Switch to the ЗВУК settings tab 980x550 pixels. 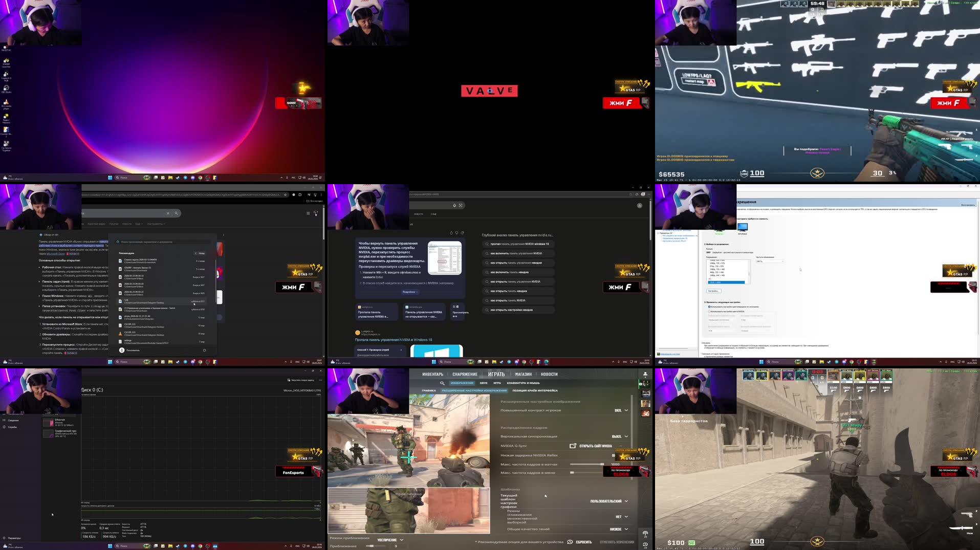tap(484, 383)
